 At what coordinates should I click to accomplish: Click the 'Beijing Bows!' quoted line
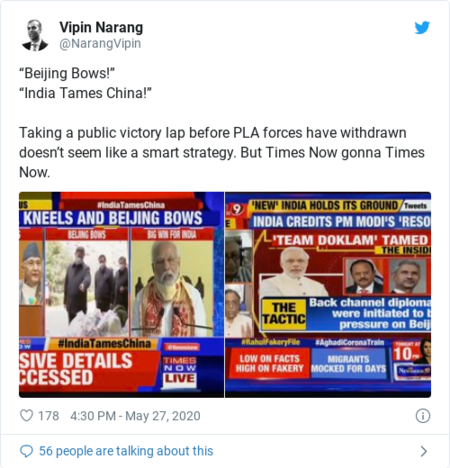click(67, 73)
